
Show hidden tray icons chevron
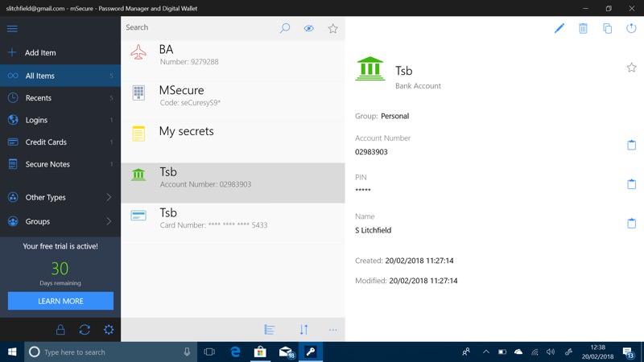(486, 352)
